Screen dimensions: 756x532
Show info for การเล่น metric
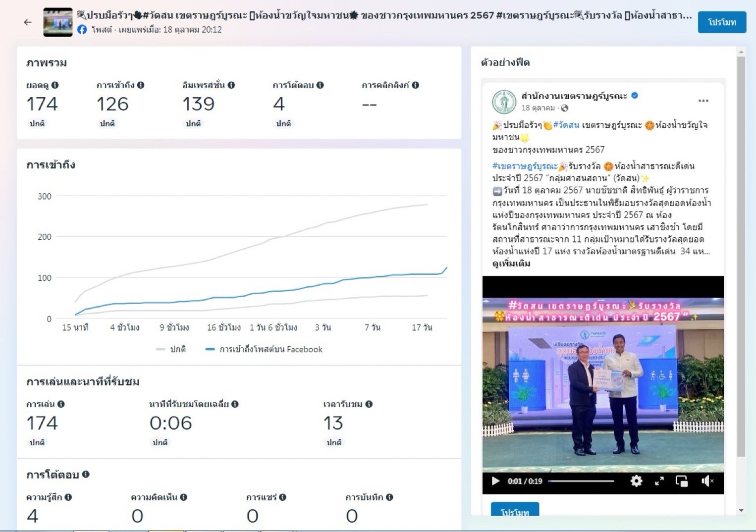61,404
